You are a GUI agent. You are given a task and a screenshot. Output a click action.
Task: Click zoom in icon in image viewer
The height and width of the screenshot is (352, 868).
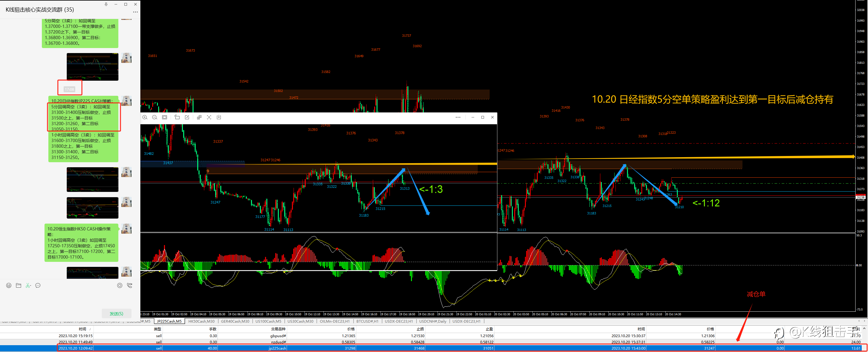[145, 117]
